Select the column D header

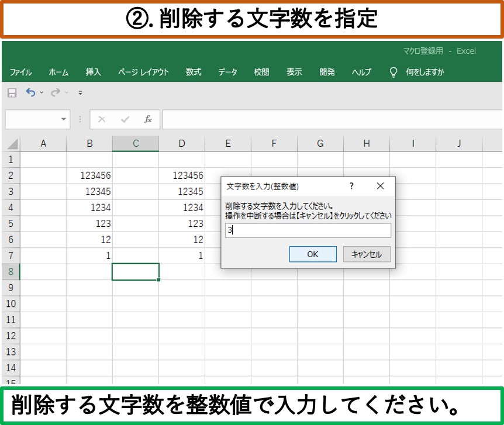coord(182,144)
